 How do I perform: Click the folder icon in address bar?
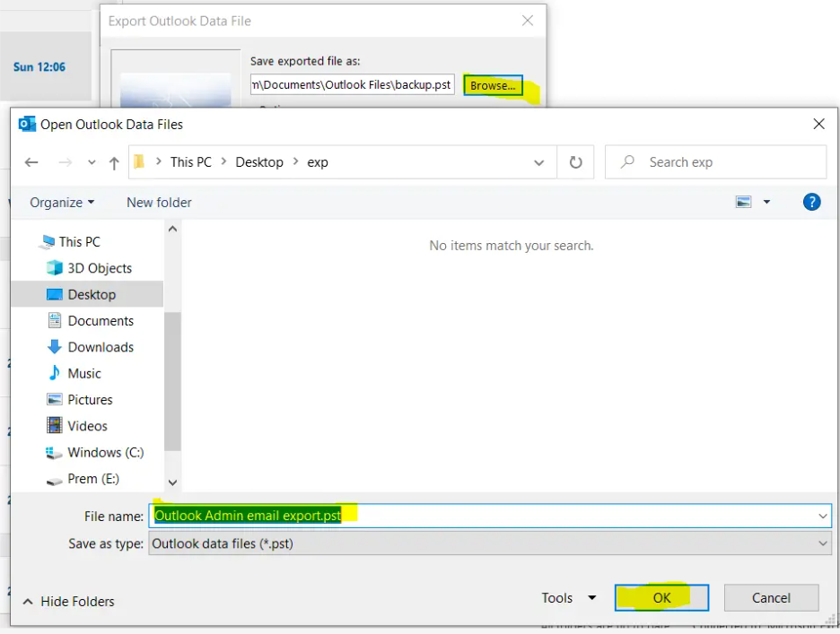tap(139, 161)
